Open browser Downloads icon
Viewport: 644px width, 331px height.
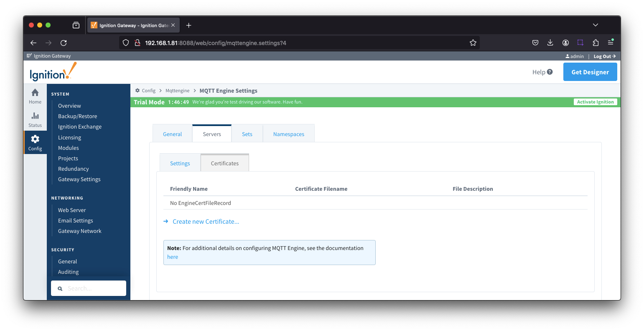pos(550,43)
